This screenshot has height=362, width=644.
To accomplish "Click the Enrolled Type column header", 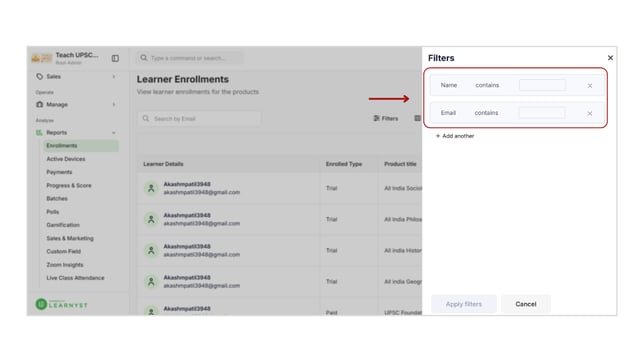I will coord(344,164).
